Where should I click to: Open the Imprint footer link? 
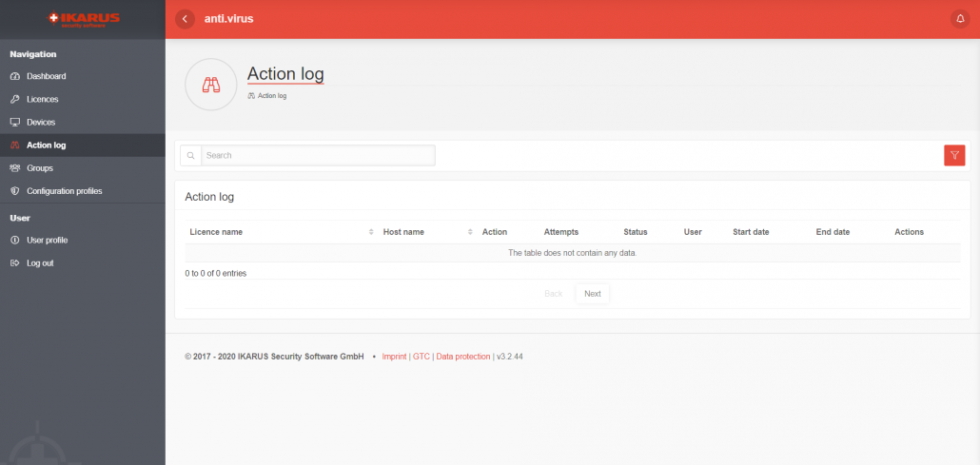pos(394,357)
